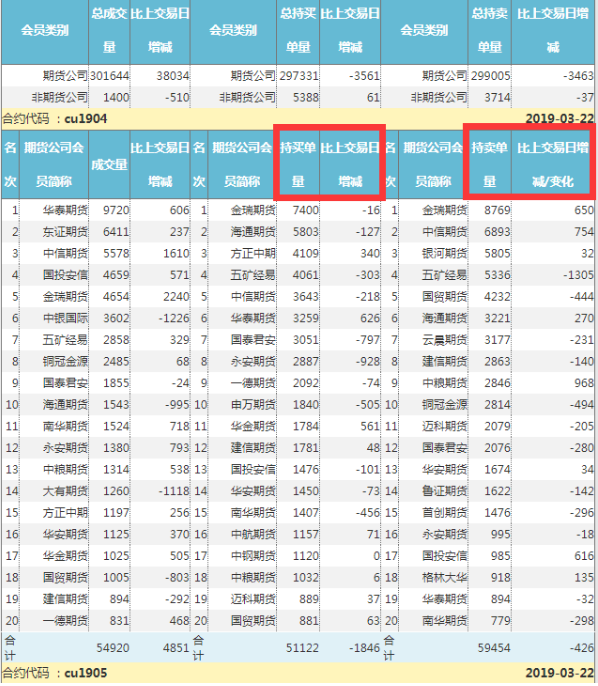The height and width of the screenshot is (686, 598).
Task: Click total volume sum 54920
Action: (113, 648)
